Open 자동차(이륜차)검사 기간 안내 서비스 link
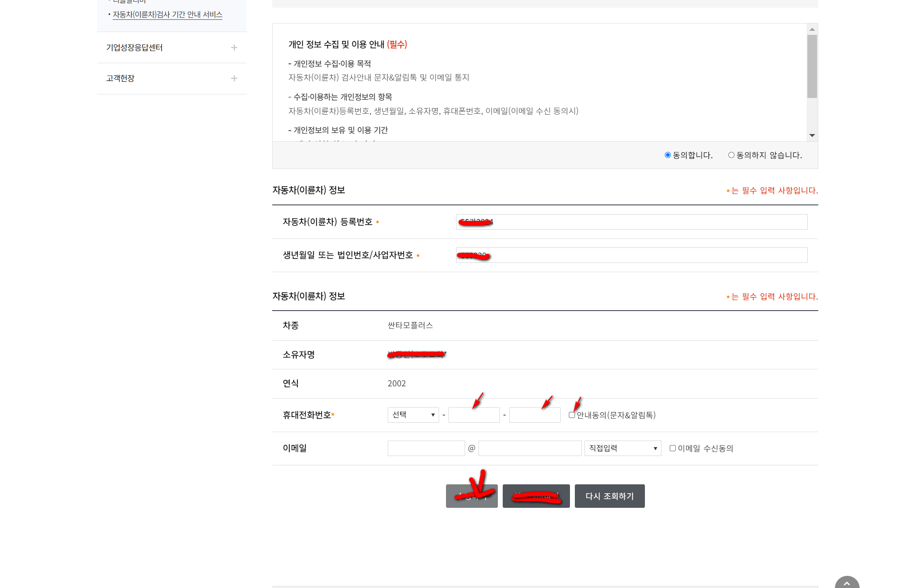 click(x=167, y=15)
